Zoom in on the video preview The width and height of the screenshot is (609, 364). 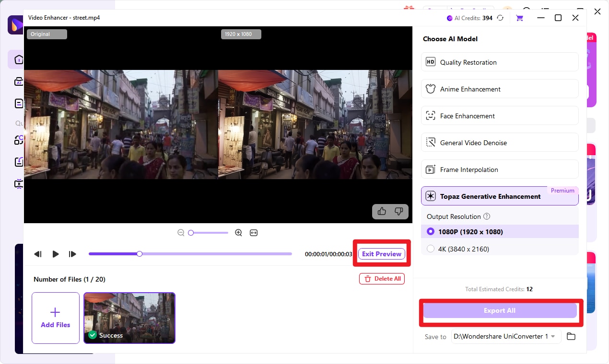pyautogui.click(x=238, y=232)
